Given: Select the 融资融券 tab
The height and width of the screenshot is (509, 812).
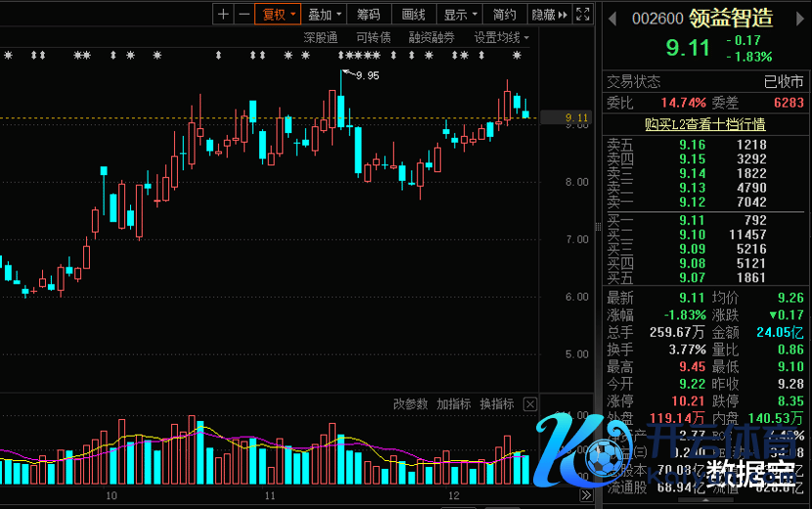Looking at the screenshot, I should pos(431,37).
